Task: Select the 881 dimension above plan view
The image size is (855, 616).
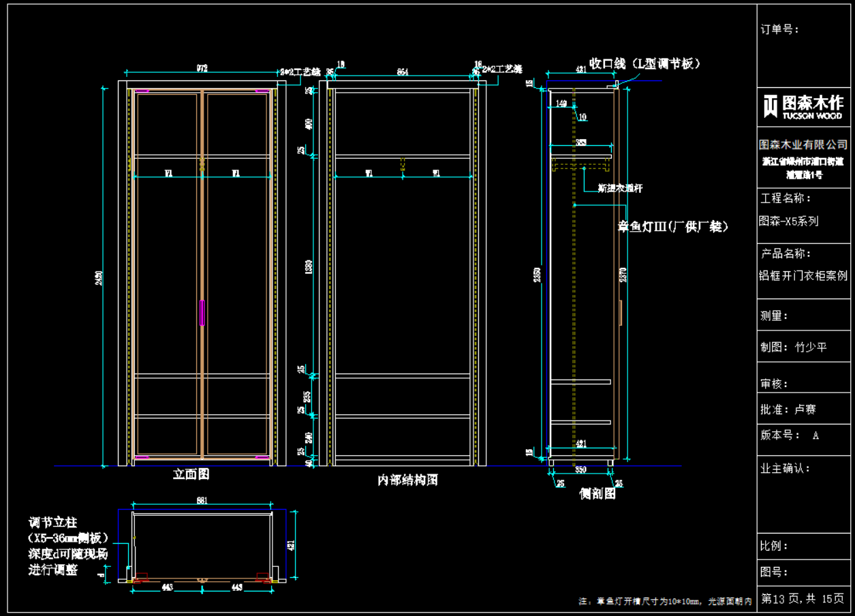Action: tap(202, 501)
